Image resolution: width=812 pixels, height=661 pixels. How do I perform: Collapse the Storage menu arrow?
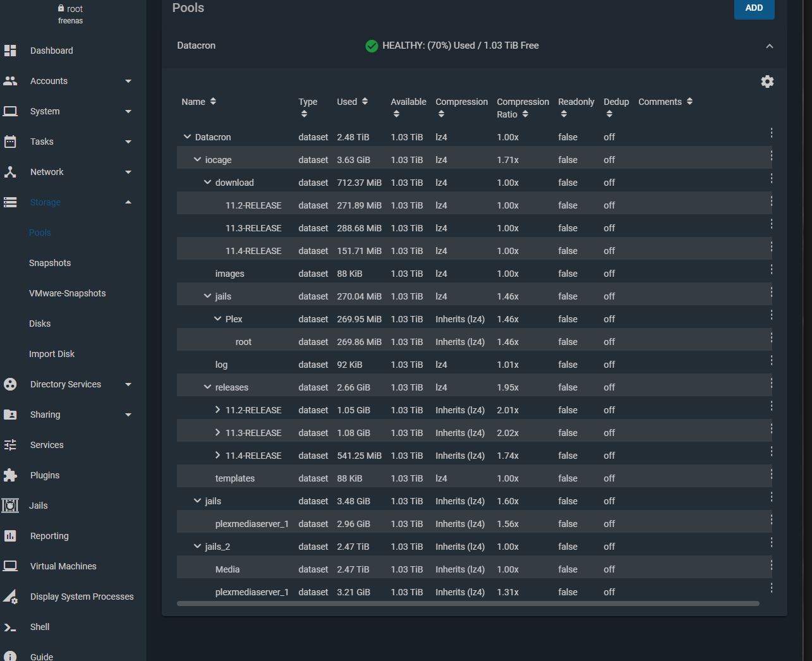128,202
